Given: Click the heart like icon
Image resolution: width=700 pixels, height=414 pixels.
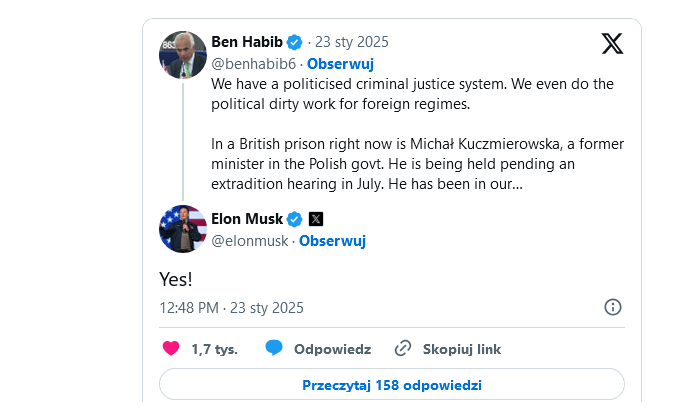Looking at the screenshot, I should (x=170, y=349).
